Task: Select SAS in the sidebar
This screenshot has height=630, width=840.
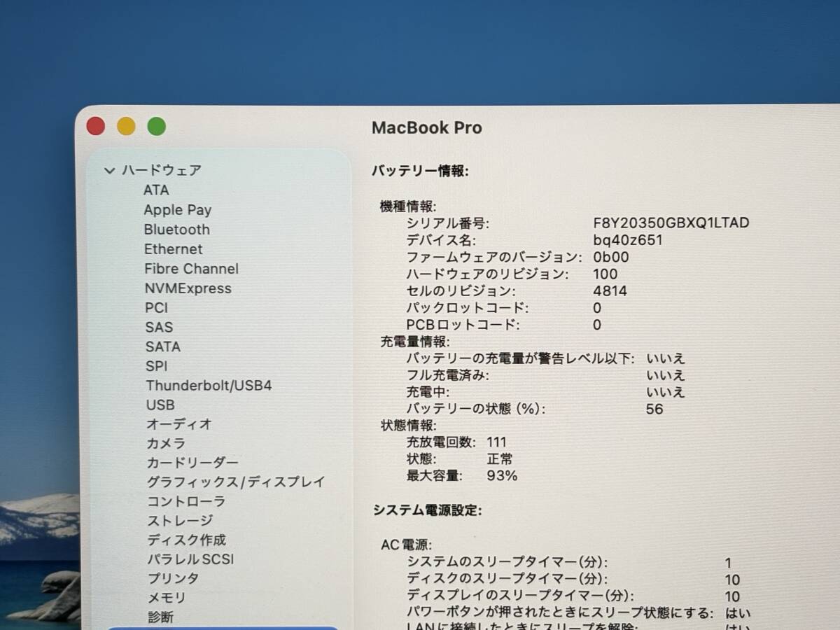Action: pyautogui.click(x=160, y=327)
